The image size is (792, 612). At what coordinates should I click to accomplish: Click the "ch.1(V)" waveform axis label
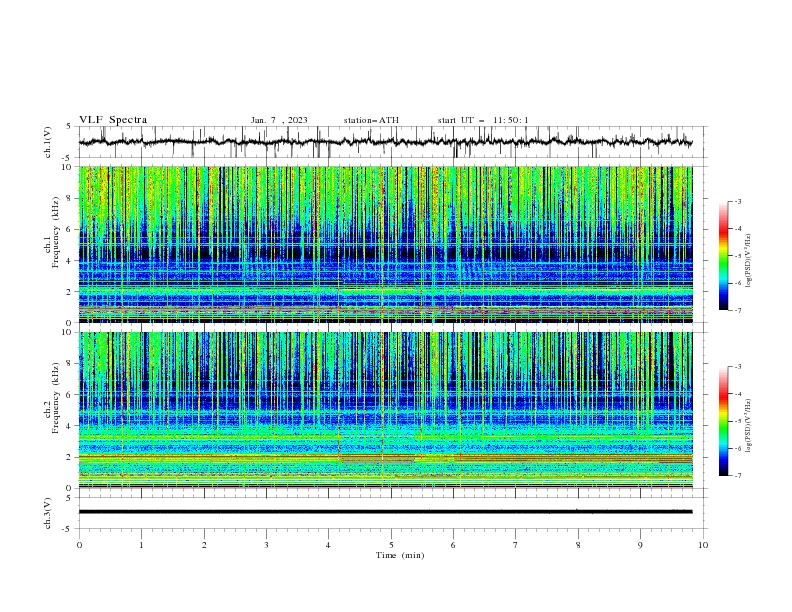coord(48,142)
